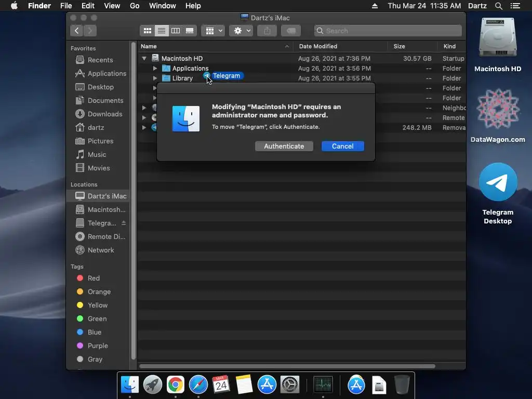Open System Preferences from the Dock
Image resolution: width=532 pixels, height=399 pixels.
tap(290, 385)
